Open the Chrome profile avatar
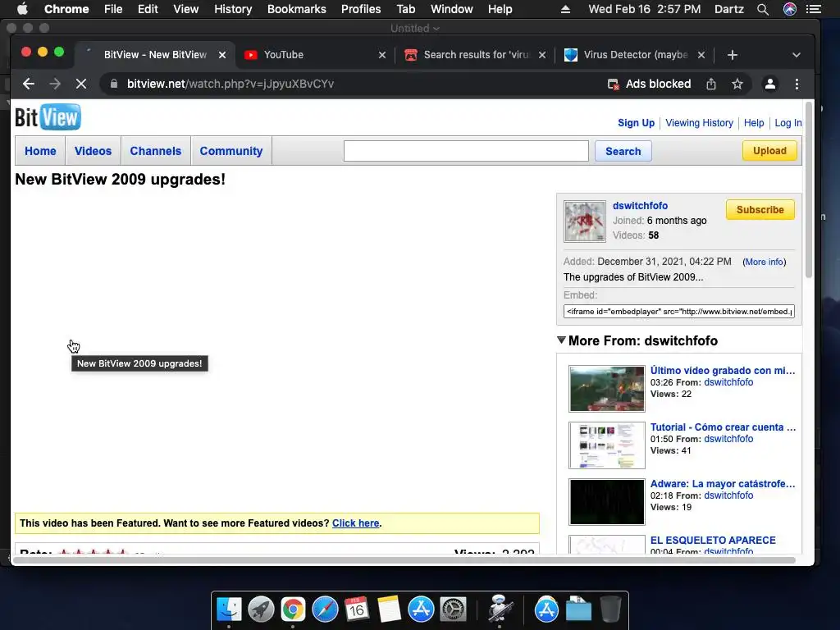840x630 pixels. pyautogui.click(x=769, y=84)
